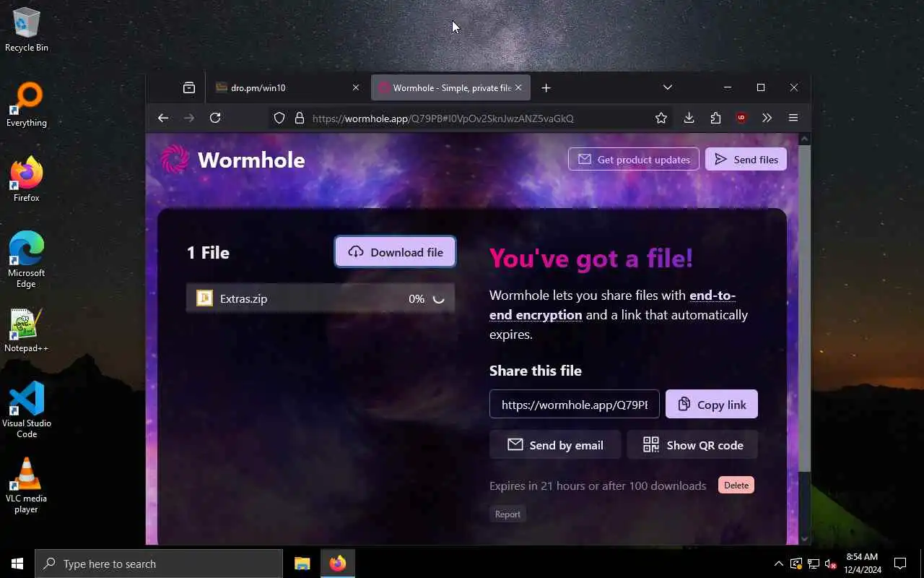The width and height of the screenshot is (924, 578).
Task: Open Microsoft Edge desktop shortcut
Action: pyautogui.click(x=27, y=260)
